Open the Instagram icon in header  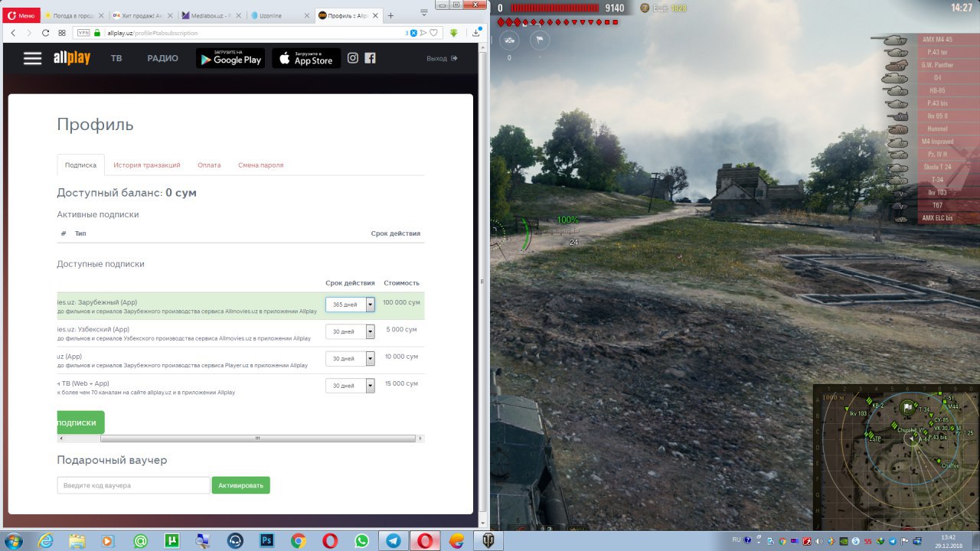pos(353,58)
